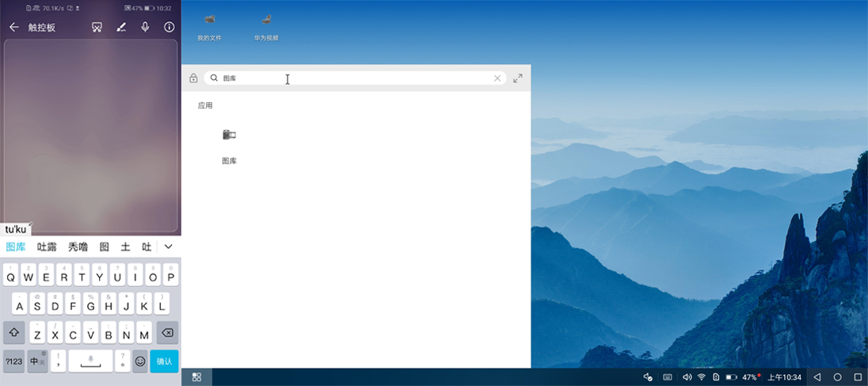This screenshot has height=386, width=868.
Task: Clear the search text with X
Action: [x=497, y=78]
